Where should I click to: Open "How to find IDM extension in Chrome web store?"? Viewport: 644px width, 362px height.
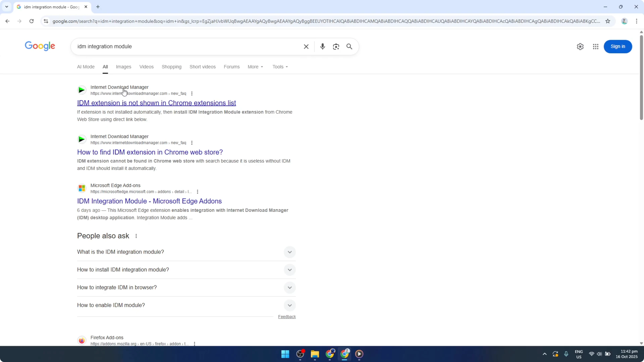pos(150,152)
